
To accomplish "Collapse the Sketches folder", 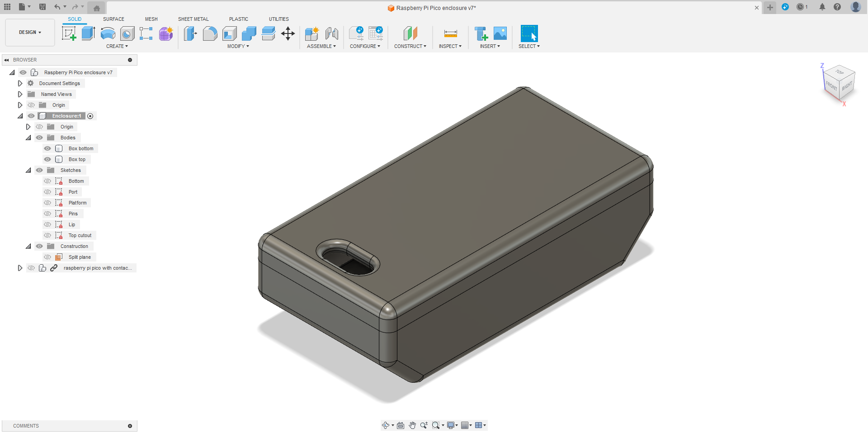I will coord(28,170).
